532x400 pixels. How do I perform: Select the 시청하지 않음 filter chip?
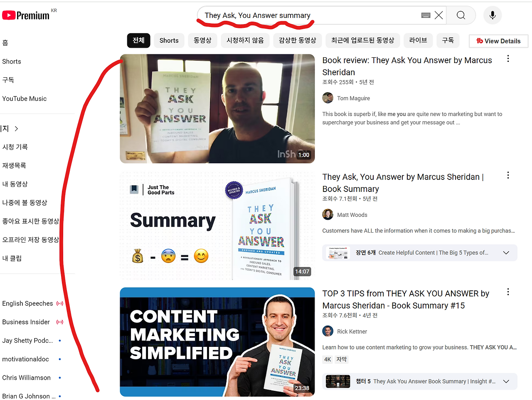click(x=245, y=40)
